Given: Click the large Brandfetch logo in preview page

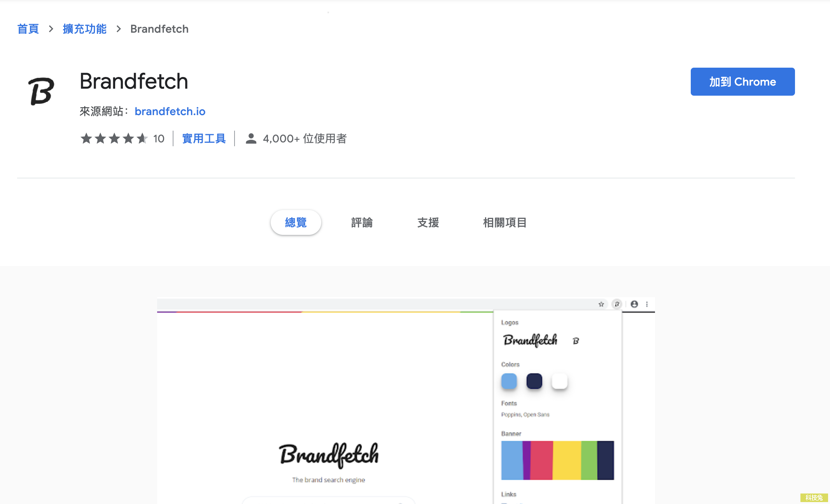Looking at the screenshot, I should pos(329,455).
